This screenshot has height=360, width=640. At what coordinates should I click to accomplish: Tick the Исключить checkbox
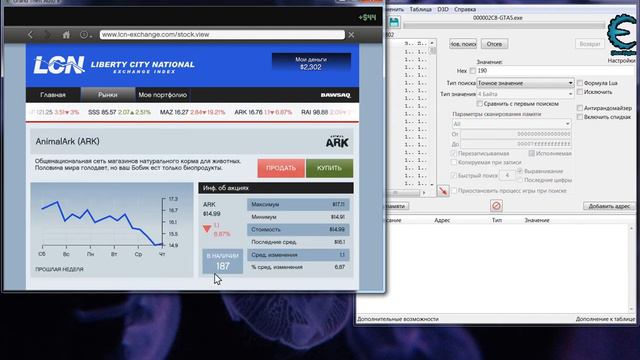[x=580, y=92]
